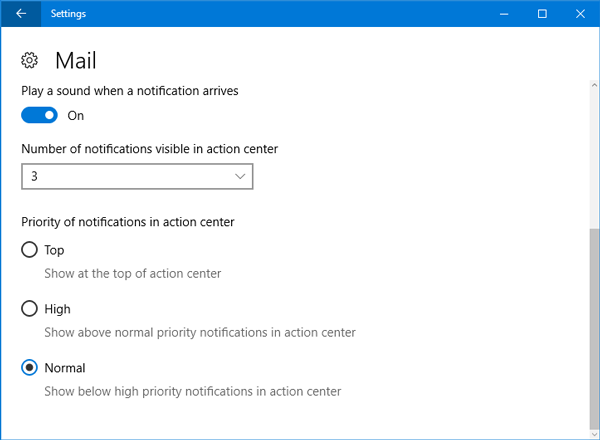Close the Settings window
The width and height of the screenshot is (600, 440).
pos(580,14)
